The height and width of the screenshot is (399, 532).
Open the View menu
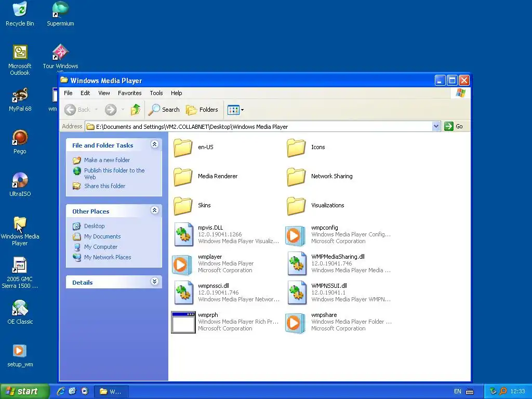(104, 93)
